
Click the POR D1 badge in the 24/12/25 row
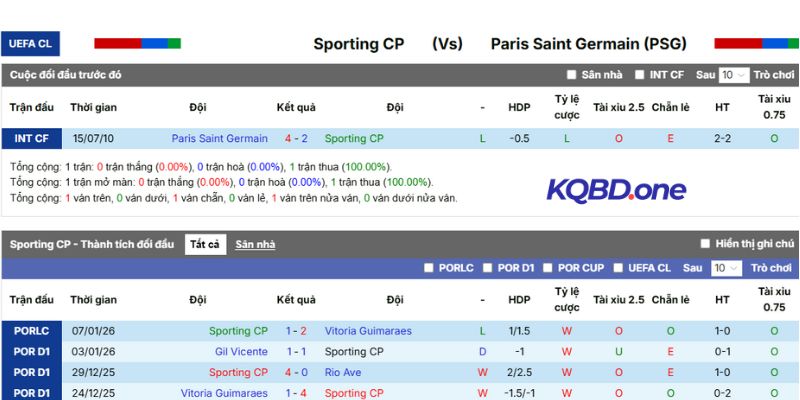(31, 393)
